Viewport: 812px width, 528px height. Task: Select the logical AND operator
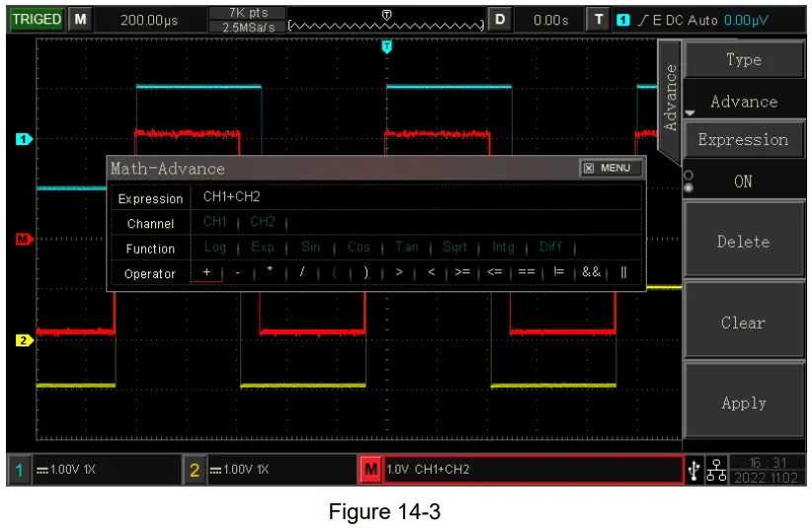pos(591,272)
